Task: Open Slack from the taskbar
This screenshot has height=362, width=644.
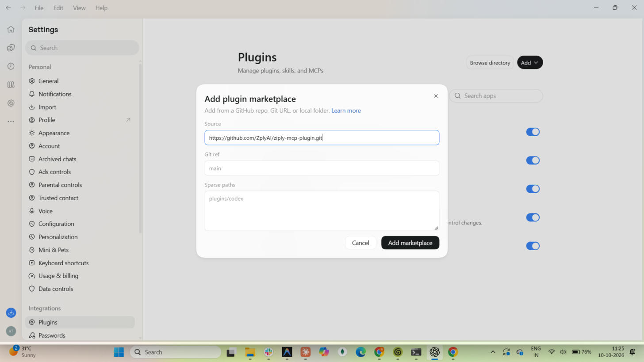Action: click(268, 352)
